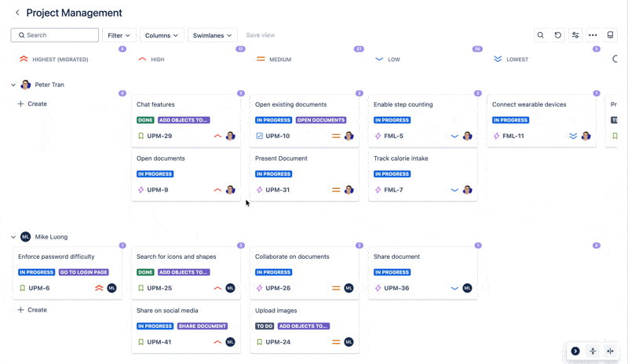Viewport: 628px width, 364px height.
Task: Click the dark circular arrow button bottom-right
Action: tap(575, 351)
